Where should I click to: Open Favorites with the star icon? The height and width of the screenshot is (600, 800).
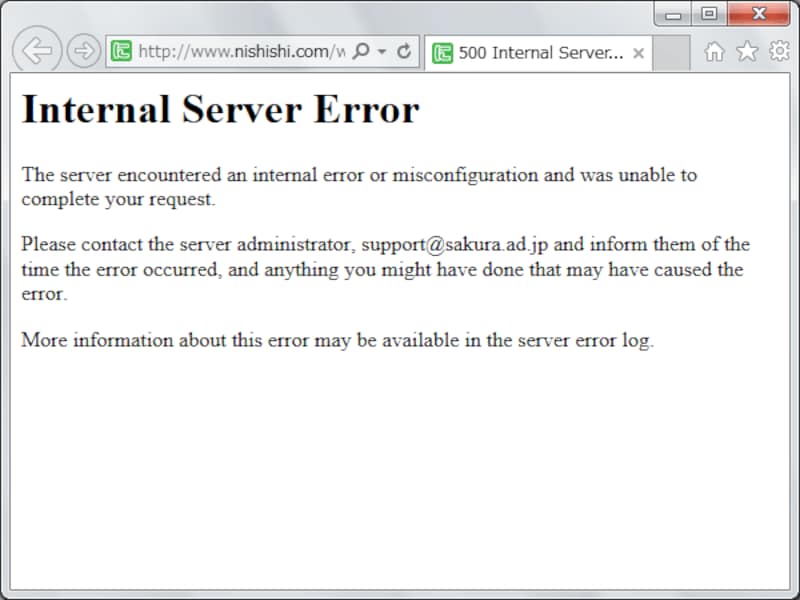(x=747, y=51)
